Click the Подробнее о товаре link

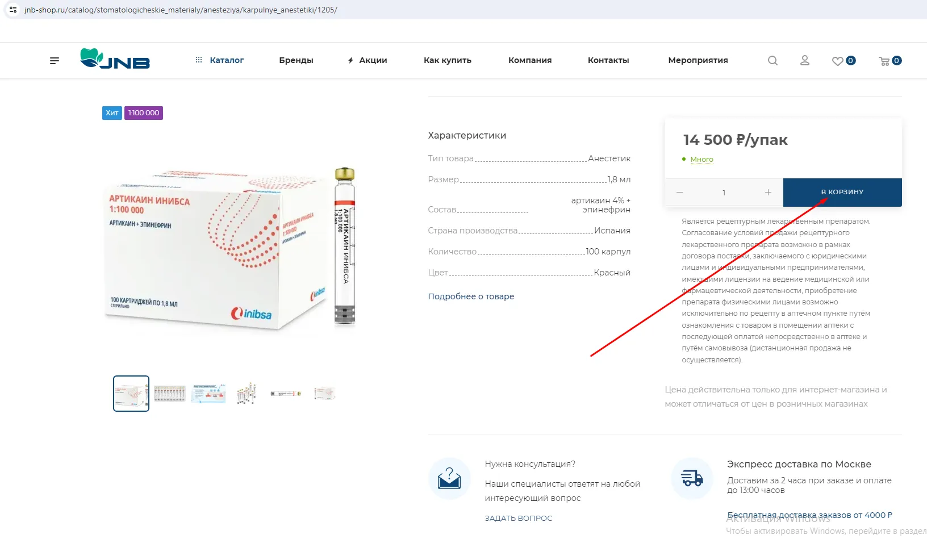471,296
